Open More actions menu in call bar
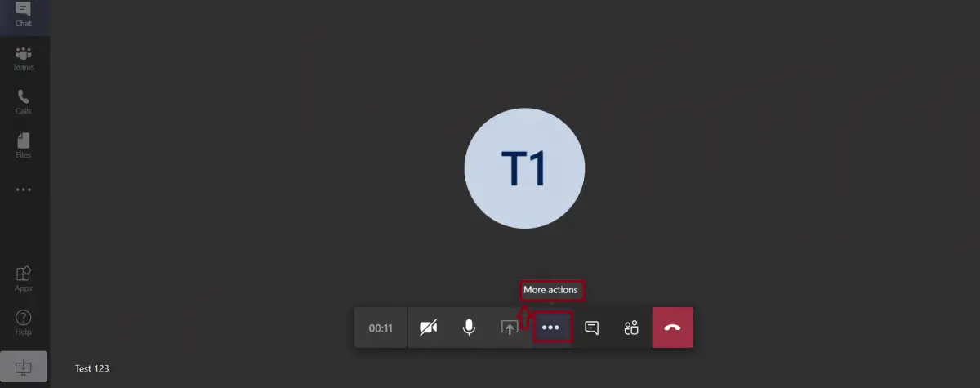Screen dimensions: 980x388 [551, 328]
